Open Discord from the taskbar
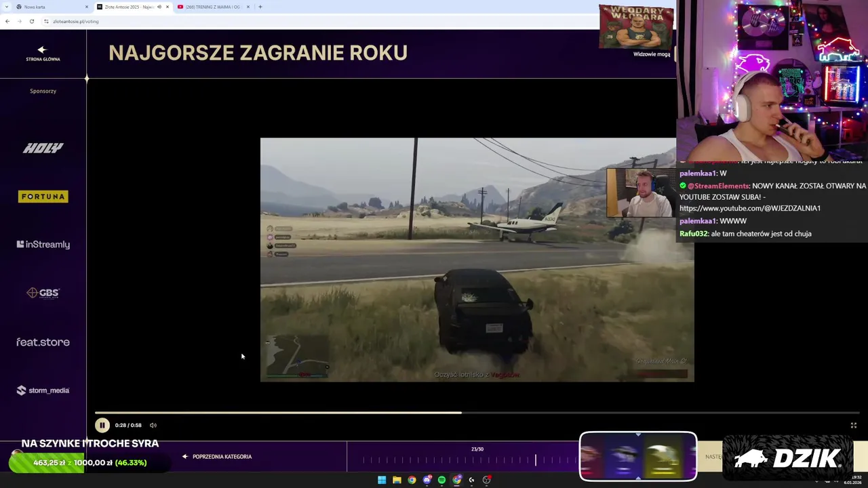Image resolution: width=868 pixels, height=488 pixels. [x=427, y=480]
